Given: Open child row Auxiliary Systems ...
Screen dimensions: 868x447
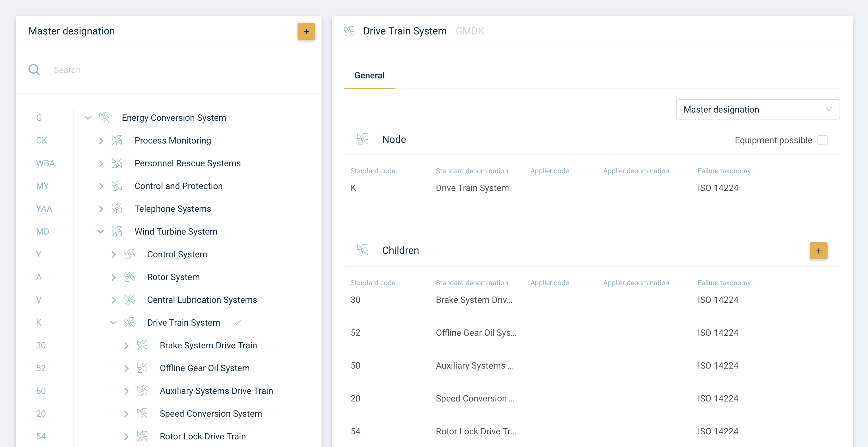Looking at the screenshot, I should point(592,365).
